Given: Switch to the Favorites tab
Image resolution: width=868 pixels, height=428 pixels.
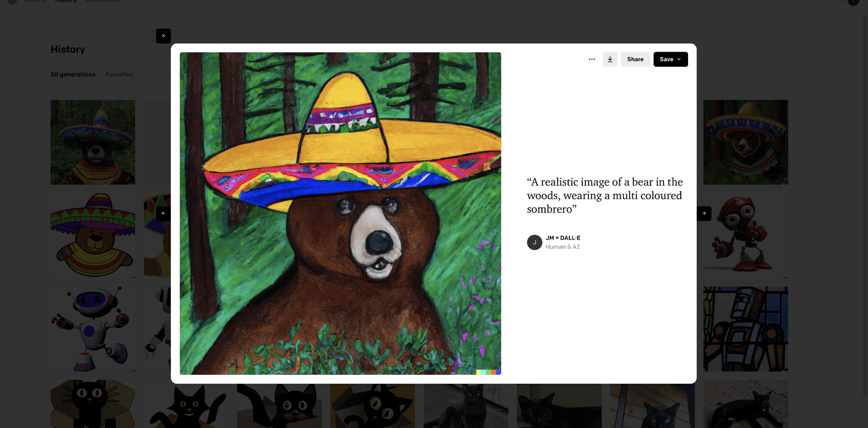Looking at the screenshot, I should click(x=119, y=74).
